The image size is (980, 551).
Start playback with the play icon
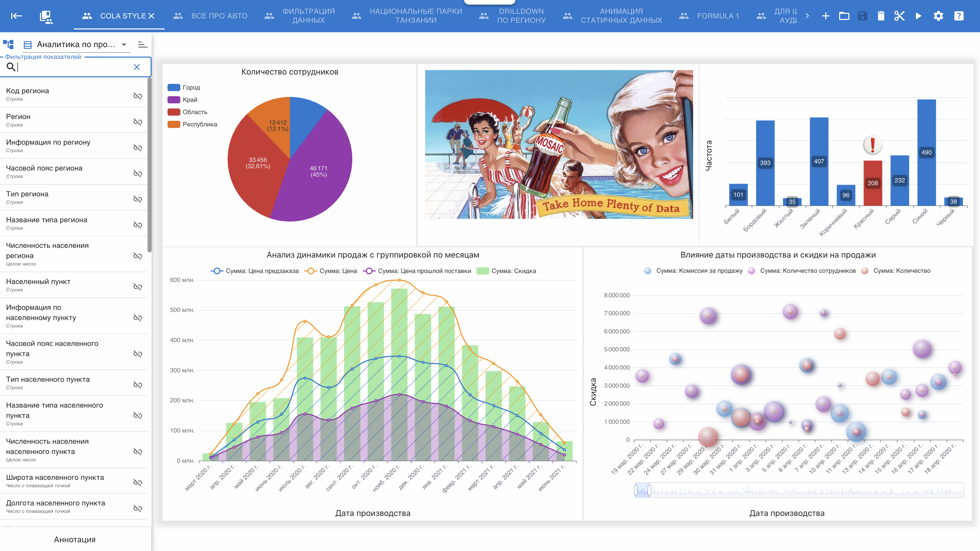[x=918, y=16]
